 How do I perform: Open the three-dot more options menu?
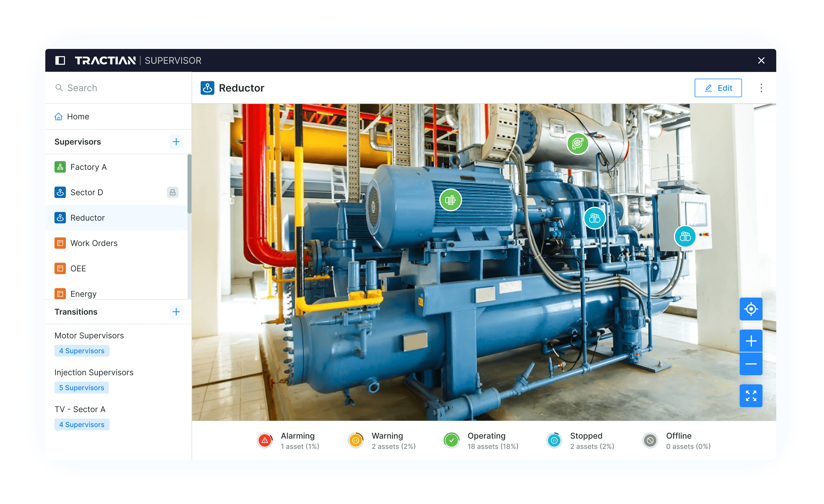click(x=761, y=88)
